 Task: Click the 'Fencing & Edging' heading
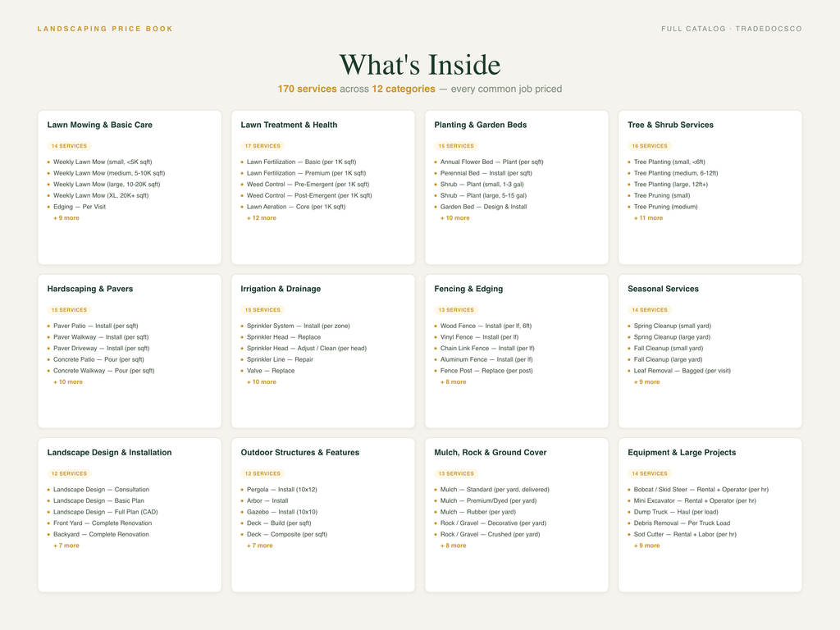click(468, 289)
